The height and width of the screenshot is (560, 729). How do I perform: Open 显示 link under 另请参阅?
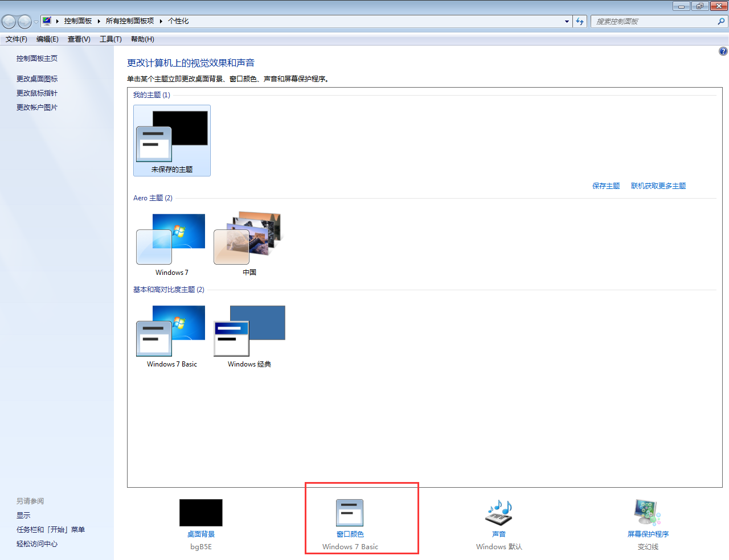[x=23, y=516]
